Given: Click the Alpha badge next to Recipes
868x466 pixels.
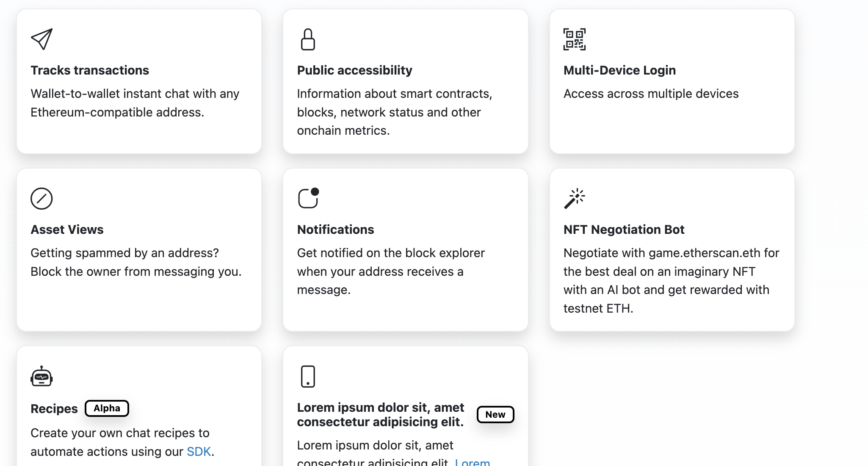Looking at the screenshot, I should [x=107, y=408].
